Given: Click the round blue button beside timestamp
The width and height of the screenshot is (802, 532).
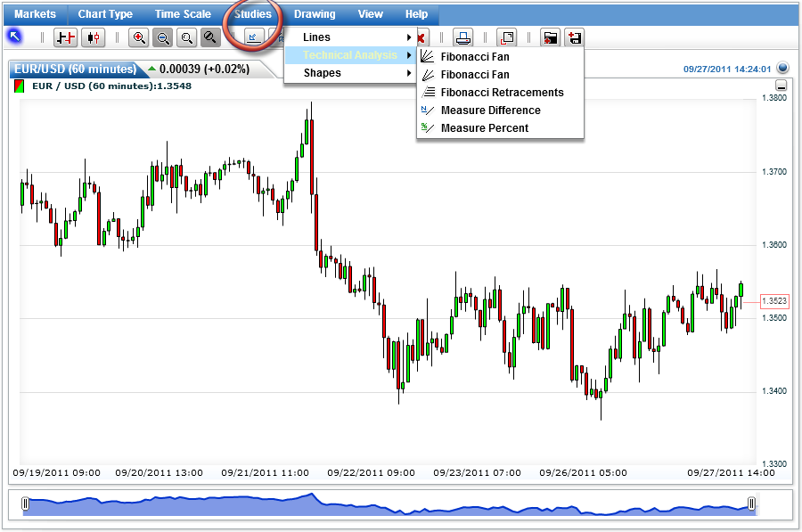Looking at the screenshot, I should pyautogui.click(x=782, y=68).
